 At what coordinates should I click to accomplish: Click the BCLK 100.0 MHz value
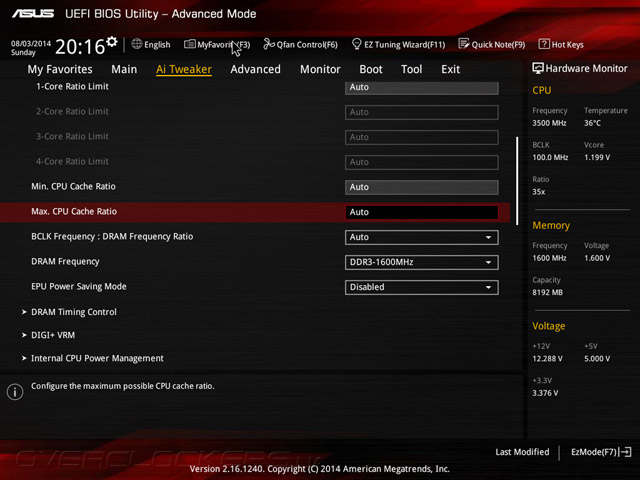point(550,158)
